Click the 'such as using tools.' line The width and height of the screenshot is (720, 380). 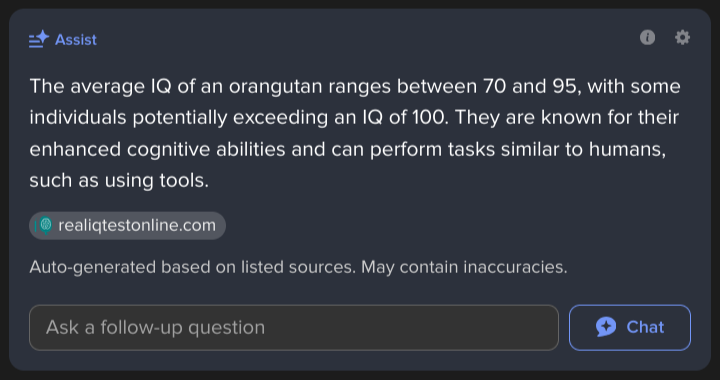[x=119, y=181]
